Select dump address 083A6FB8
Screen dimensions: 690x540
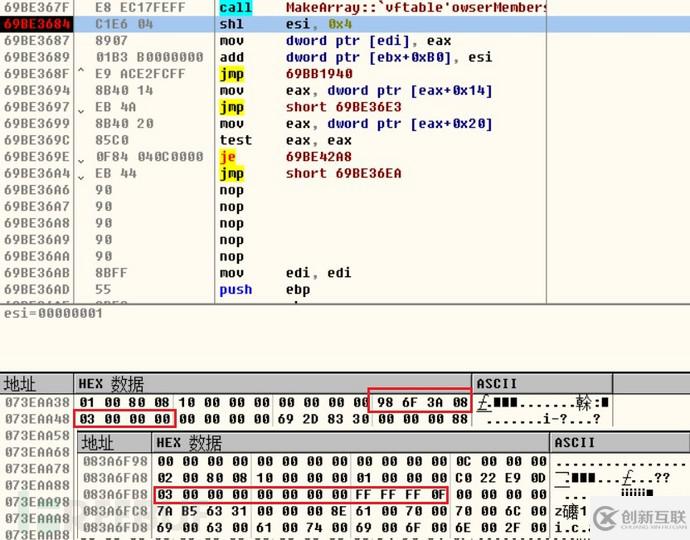[x=115, y=495]
